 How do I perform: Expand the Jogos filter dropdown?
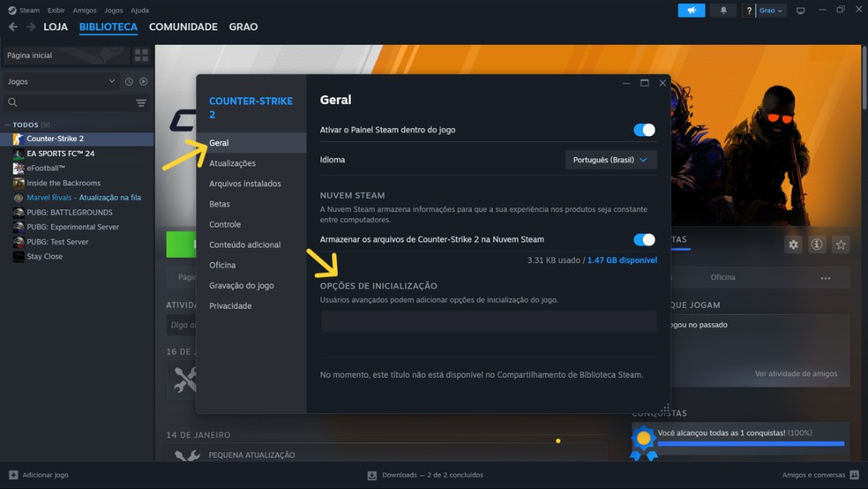[x=62, y=81]
